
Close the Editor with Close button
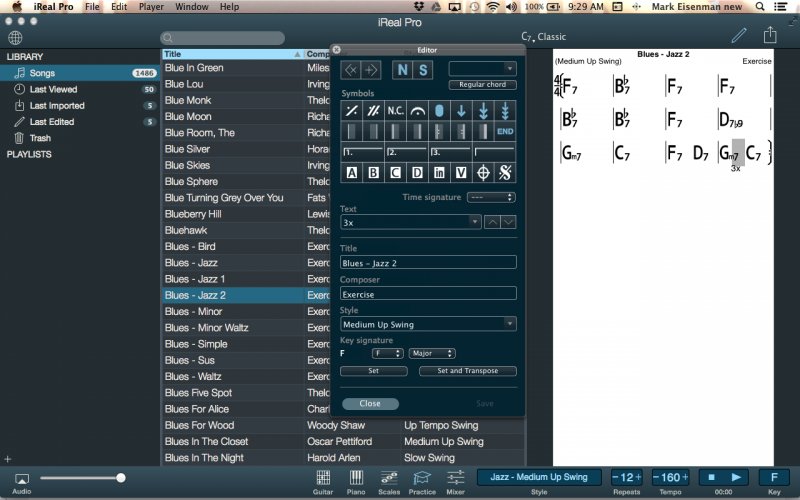[370, 404]
